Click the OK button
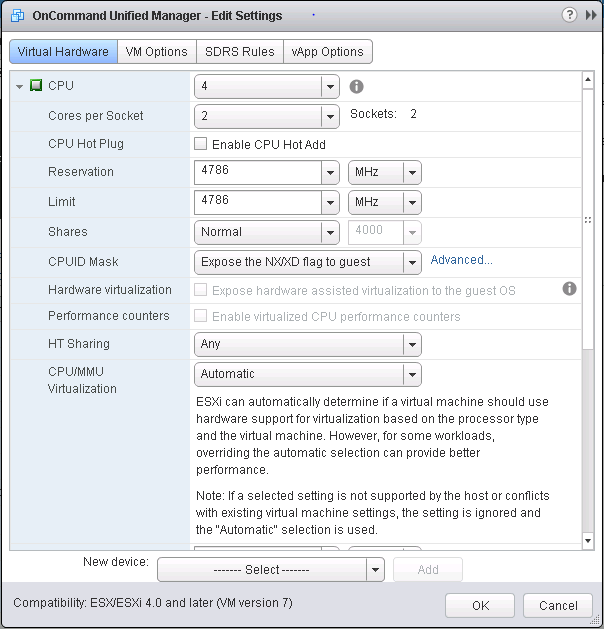The height and width of the screenshot is (629, 604). tap(480, 605)
